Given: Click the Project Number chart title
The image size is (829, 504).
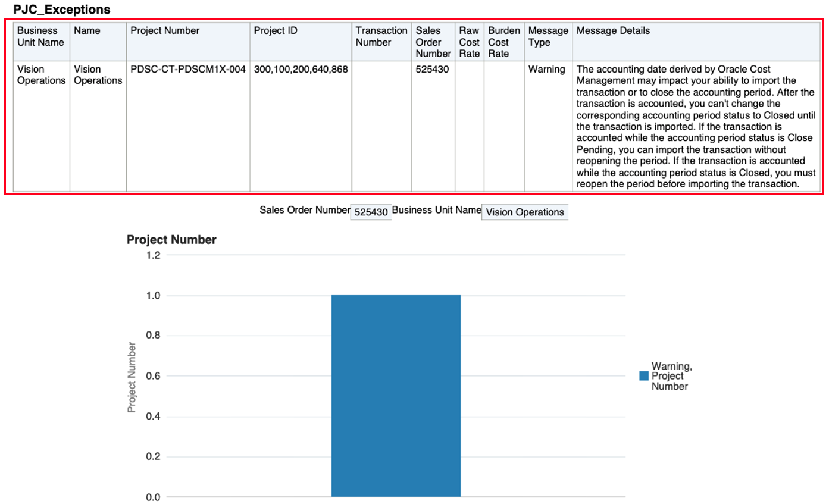Looking at the screenshot, I should click(x=171, y=240).
